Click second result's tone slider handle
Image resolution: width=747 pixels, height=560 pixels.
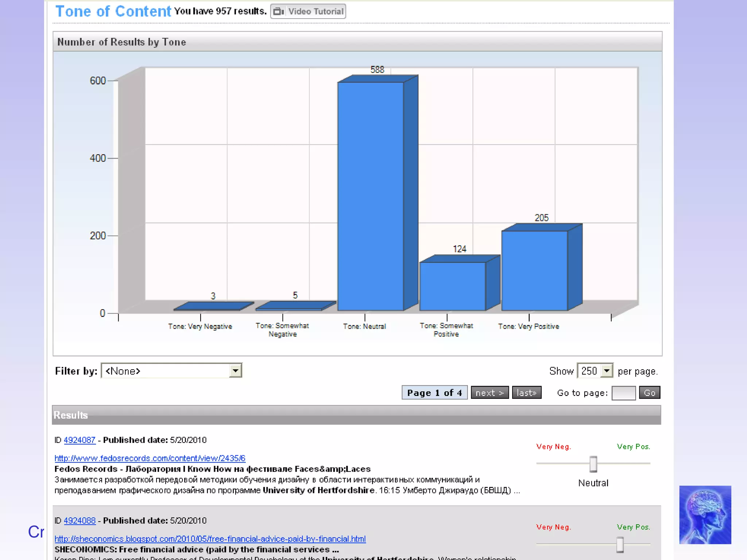click(x=620, y=545)
